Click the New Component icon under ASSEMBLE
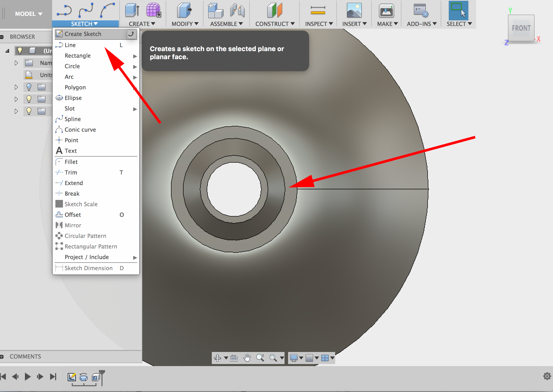553x392 pixels. tap(215, 11)
